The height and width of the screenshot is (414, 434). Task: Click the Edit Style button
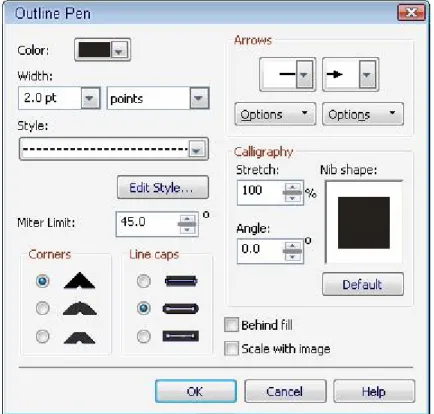[163, 188]
